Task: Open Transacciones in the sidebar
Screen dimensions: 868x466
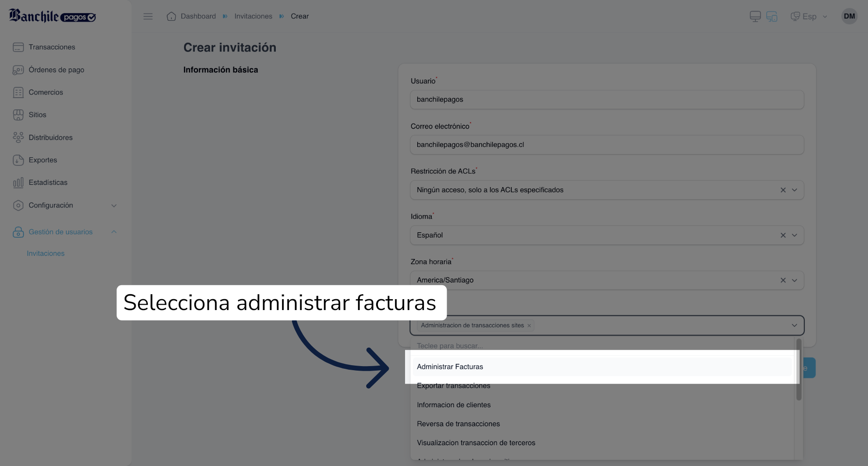Action: pos(52,47)
